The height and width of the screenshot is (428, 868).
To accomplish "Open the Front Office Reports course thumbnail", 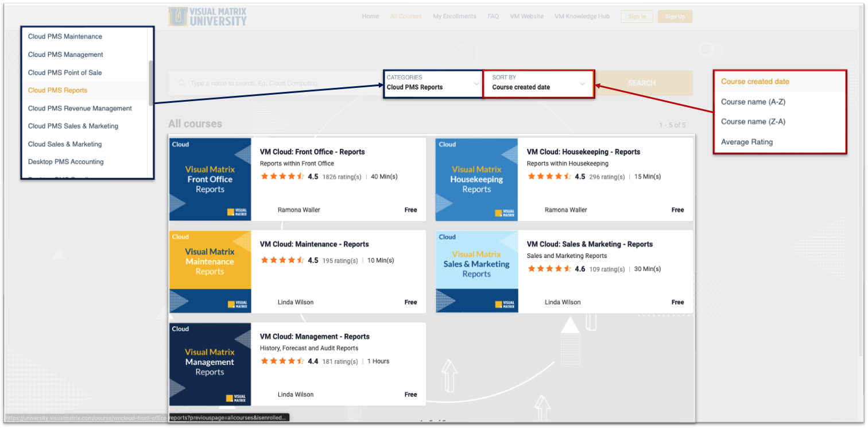I will (x=210, y=179).
